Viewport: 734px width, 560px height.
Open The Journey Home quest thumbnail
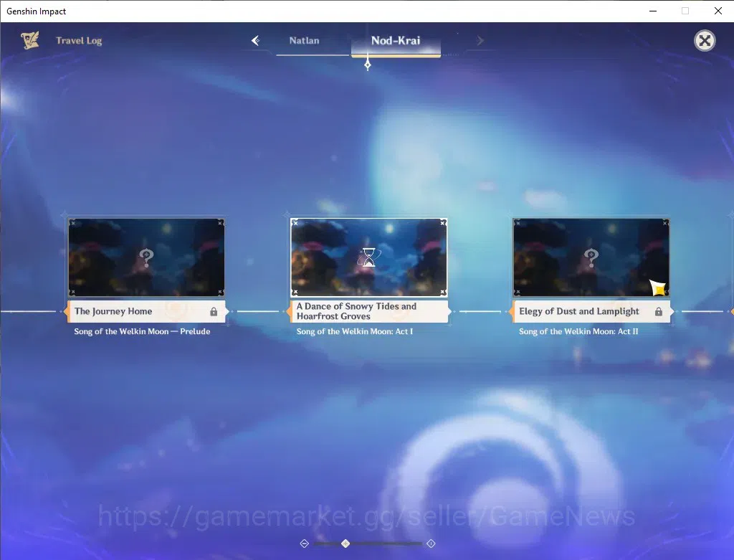[146, 257]
